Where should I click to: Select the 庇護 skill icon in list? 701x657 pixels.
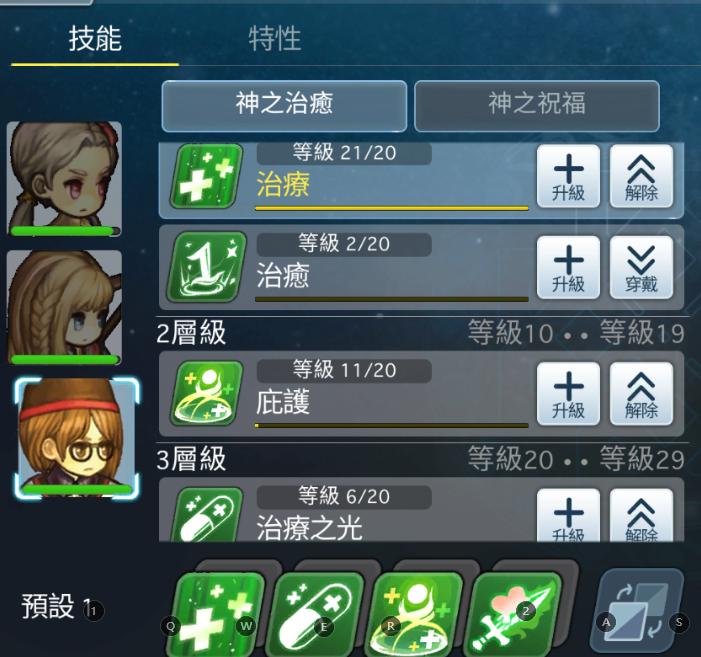(x=207, y=393)
